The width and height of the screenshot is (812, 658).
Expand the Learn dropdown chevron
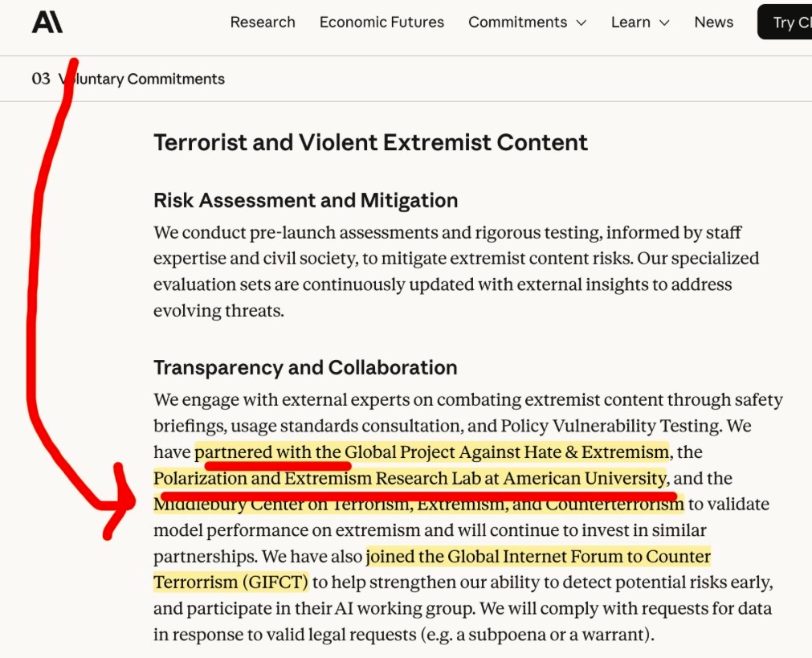664,22
